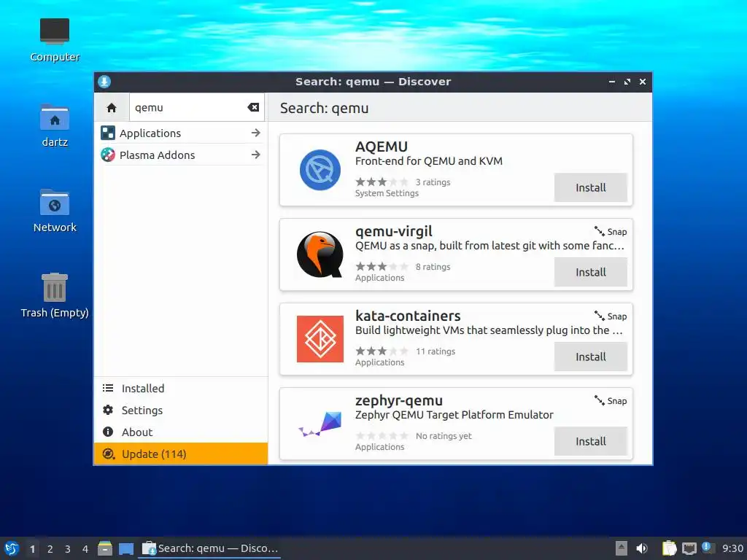
Task: Click the Applications category icon
Action: pyautogui.click(x=108, y=133)
